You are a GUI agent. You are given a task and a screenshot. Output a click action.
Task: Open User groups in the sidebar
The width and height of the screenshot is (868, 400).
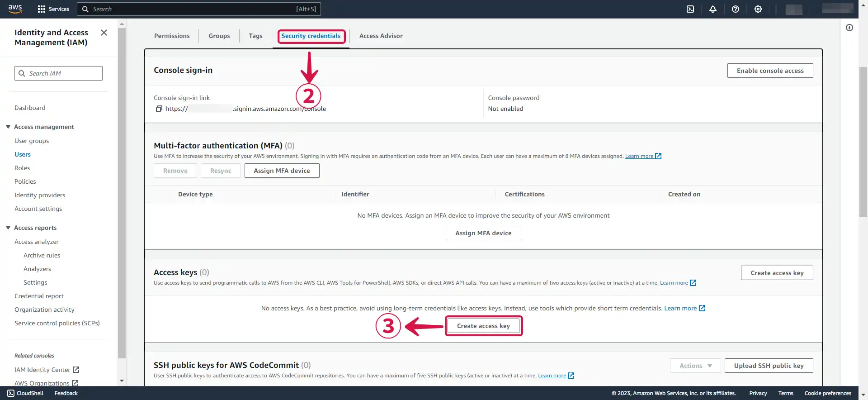[32, 141]
